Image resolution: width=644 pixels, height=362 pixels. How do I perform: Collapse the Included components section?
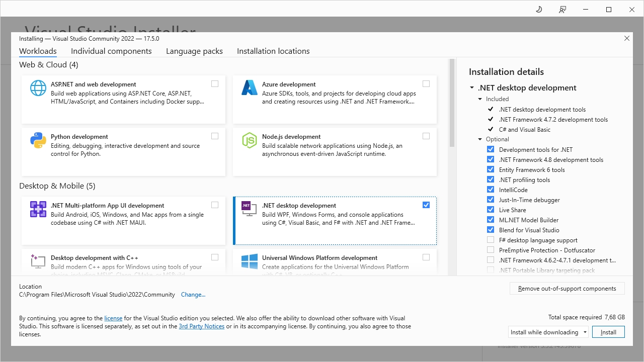(x=480, y=99)
